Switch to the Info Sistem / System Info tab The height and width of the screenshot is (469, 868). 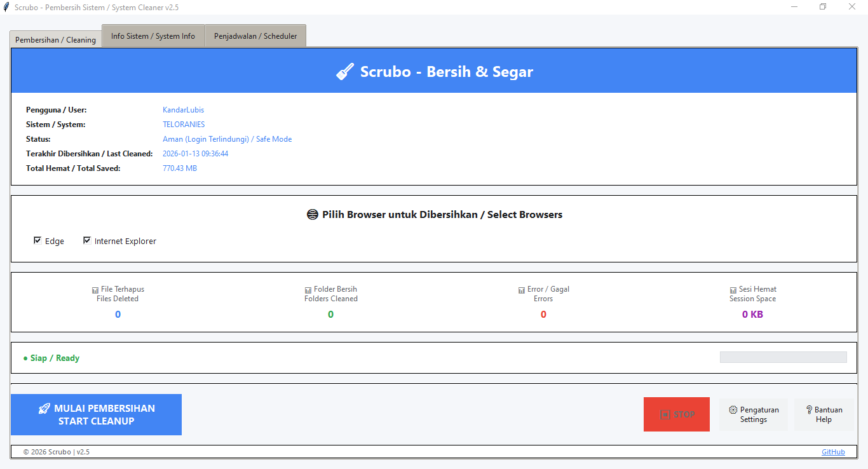153,36
